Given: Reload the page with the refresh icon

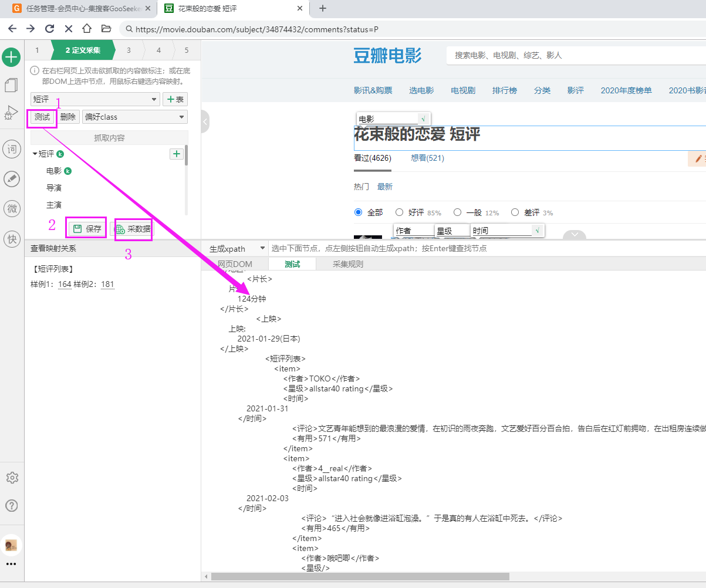Looking at the screenshot, I should [49, 28].
